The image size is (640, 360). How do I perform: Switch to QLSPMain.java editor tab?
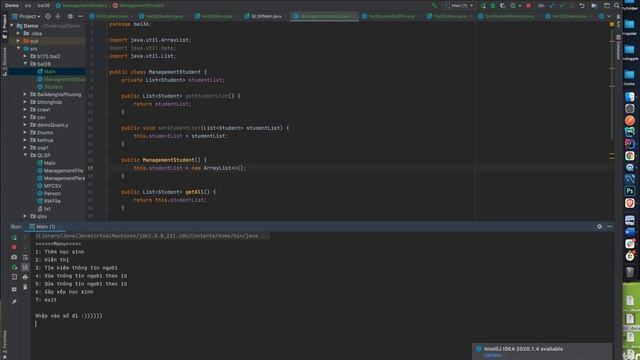[263, 16]
